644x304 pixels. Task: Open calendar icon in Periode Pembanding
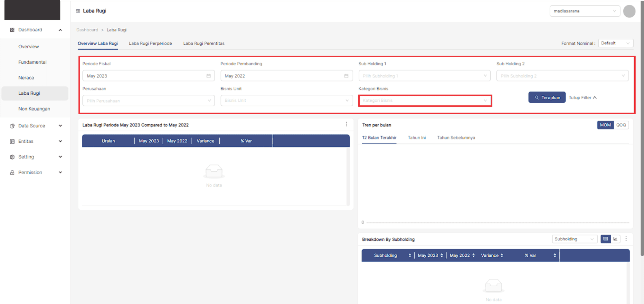[x=346, y=76]
